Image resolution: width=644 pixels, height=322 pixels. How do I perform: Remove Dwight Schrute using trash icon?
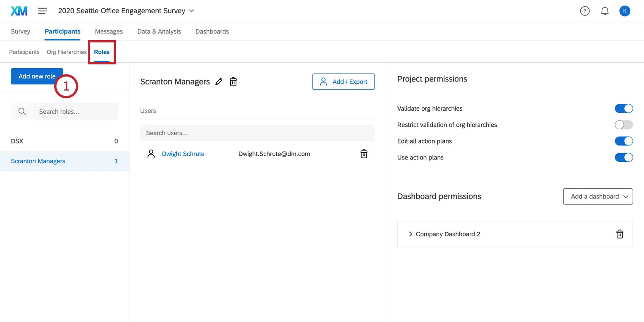[x=364, y=154]
